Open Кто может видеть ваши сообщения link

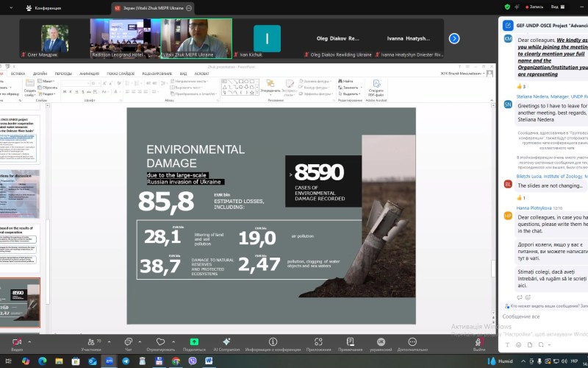point(547,306)
